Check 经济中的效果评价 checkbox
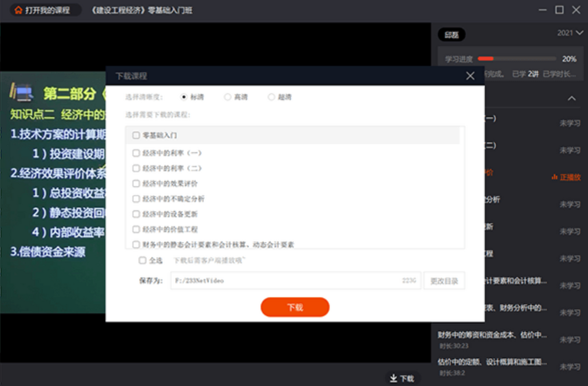The width and height of the screenshot is (588, 386). pos(136,183)
